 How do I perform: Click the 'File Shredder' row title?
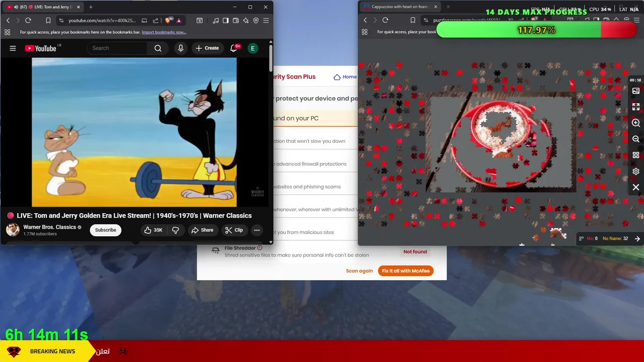(240, 248)
